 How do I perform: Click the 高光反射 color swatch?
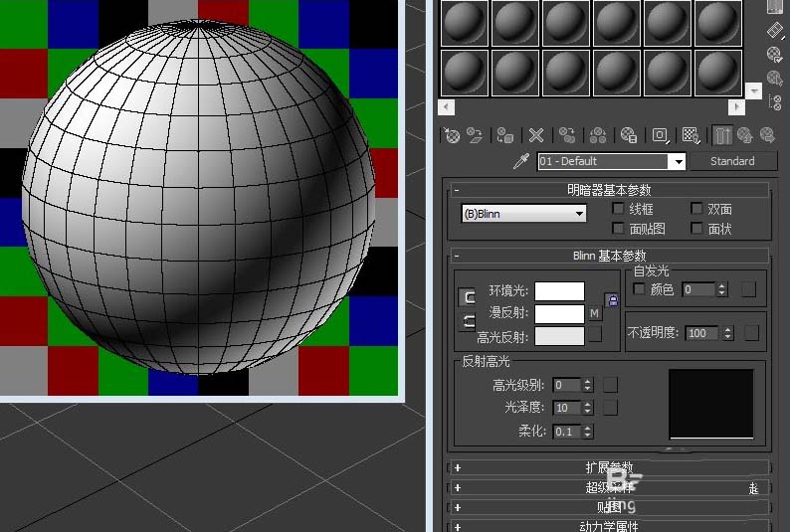click(559, 336)
